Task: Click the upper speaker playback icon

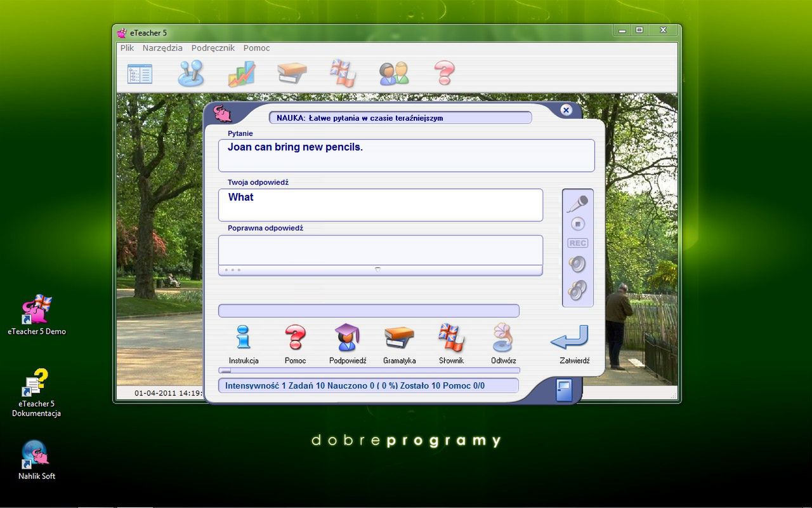Action: 577,264
